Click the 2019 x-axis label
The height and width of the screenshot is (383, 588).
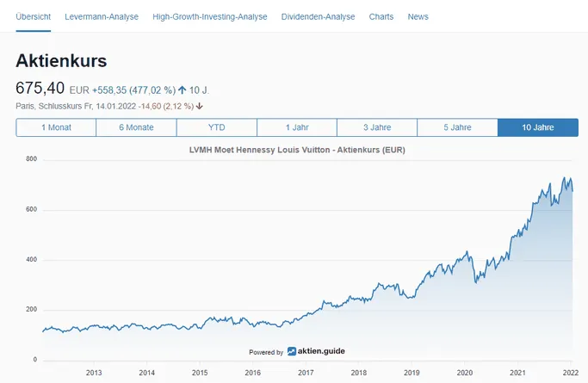[412, 373]
